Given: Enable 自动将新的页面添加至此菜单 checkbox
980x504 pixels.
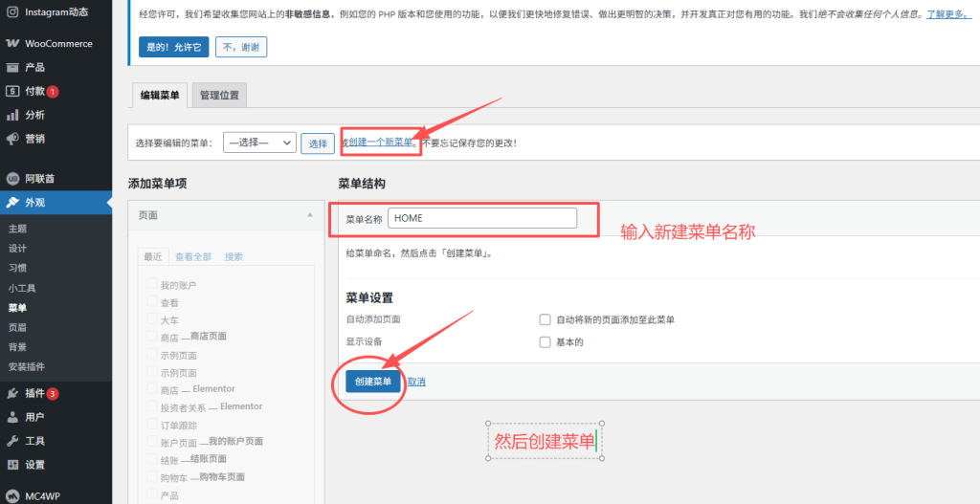Looking at the screenshot, I should (545, 319).
